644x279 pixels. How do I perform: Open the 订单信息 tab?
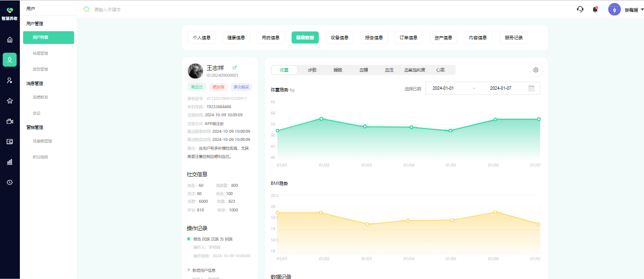pos(409,38)
